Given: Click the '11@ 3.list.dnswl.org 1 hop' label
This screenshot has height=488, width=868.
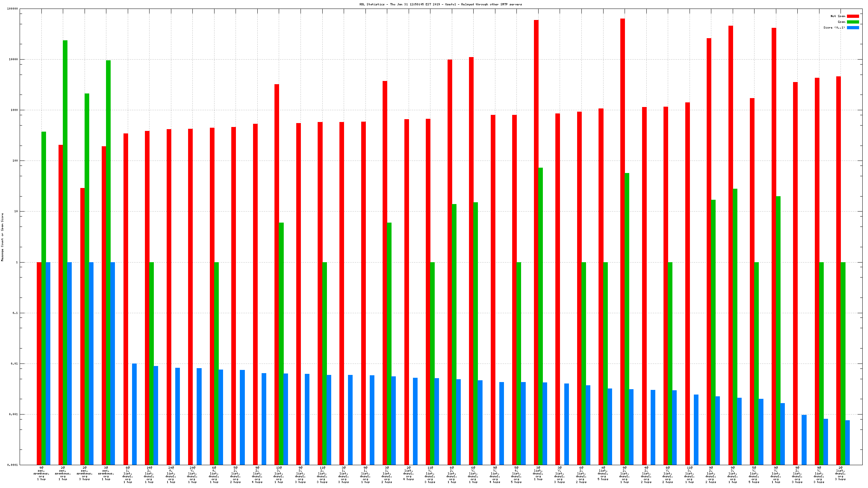Looking at the screenshot, I should (x=689, y=474).
